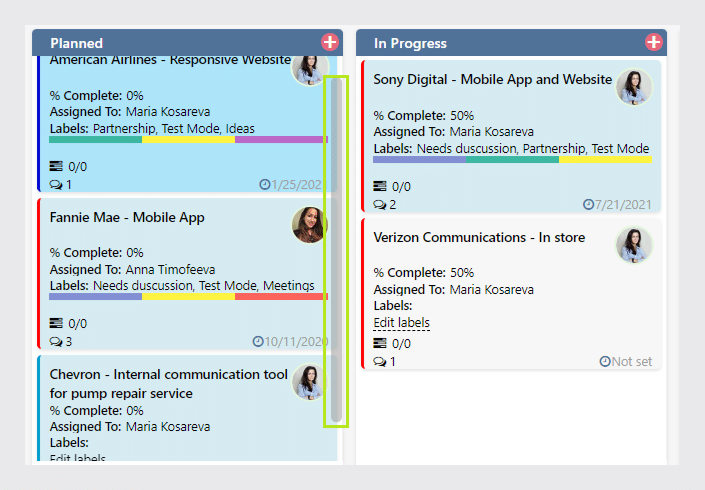Add a card to Planned column
Viewport: 705px width, 490px height.
pyautogui.click(x=330, y=42)
